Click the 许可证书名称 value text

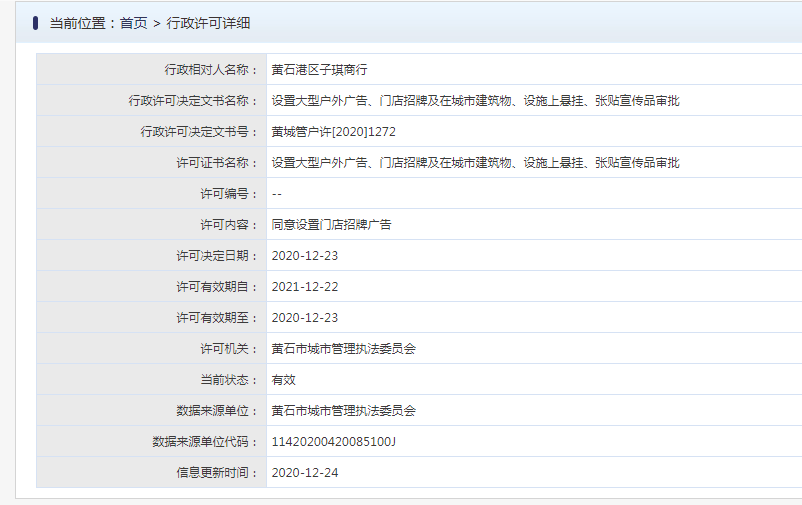[475, 163]
